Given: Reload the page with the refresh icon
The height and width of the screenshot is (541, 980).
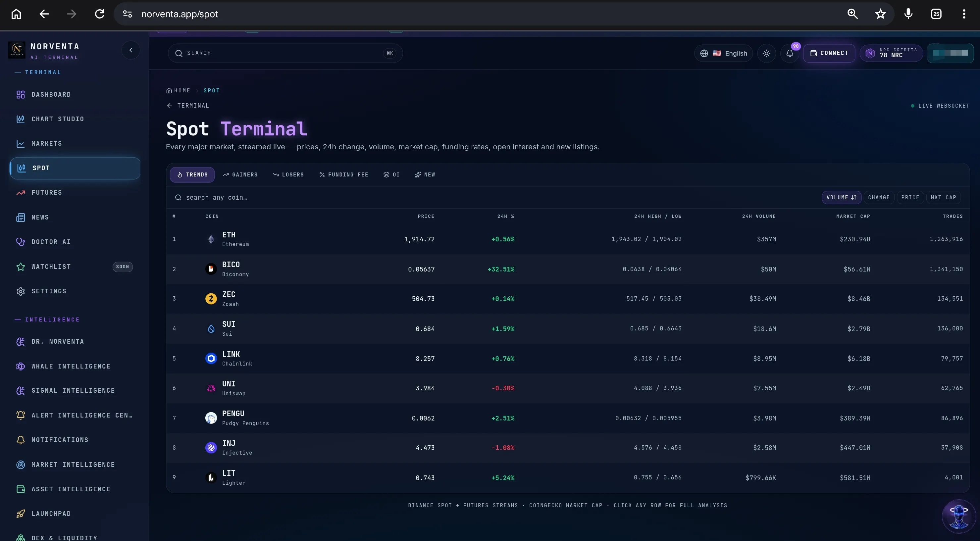Looking at the screenshot, I should click(100, 14).
